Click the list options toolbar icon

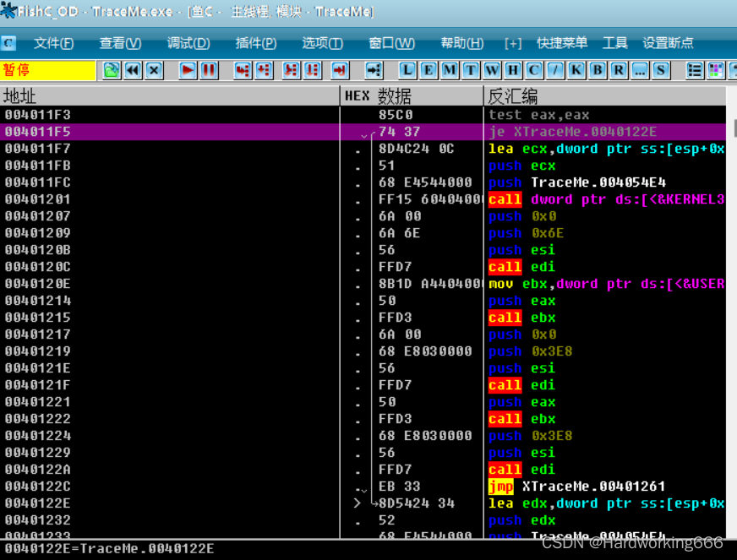695,70
